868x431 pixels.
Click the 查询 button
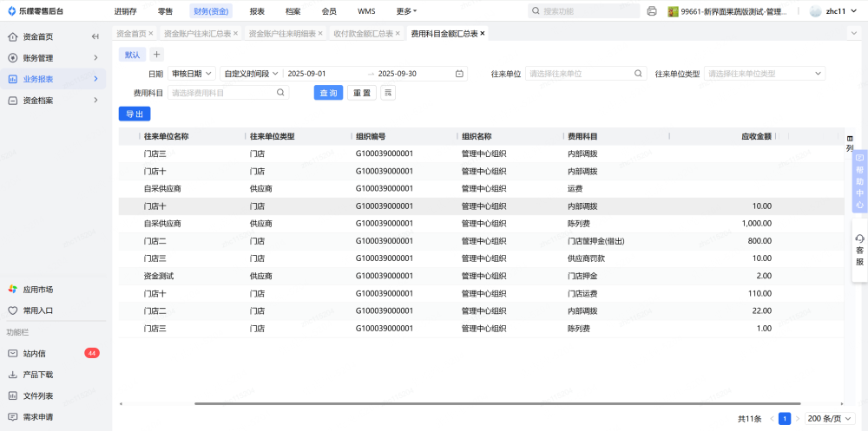[x=328, y=93]
